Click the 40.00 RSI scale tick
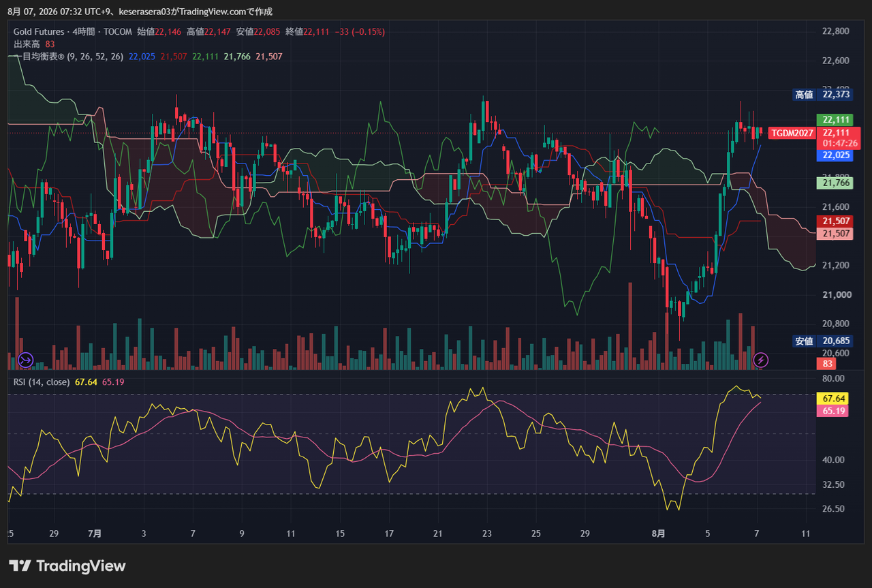872x588 pixels. 834,460
